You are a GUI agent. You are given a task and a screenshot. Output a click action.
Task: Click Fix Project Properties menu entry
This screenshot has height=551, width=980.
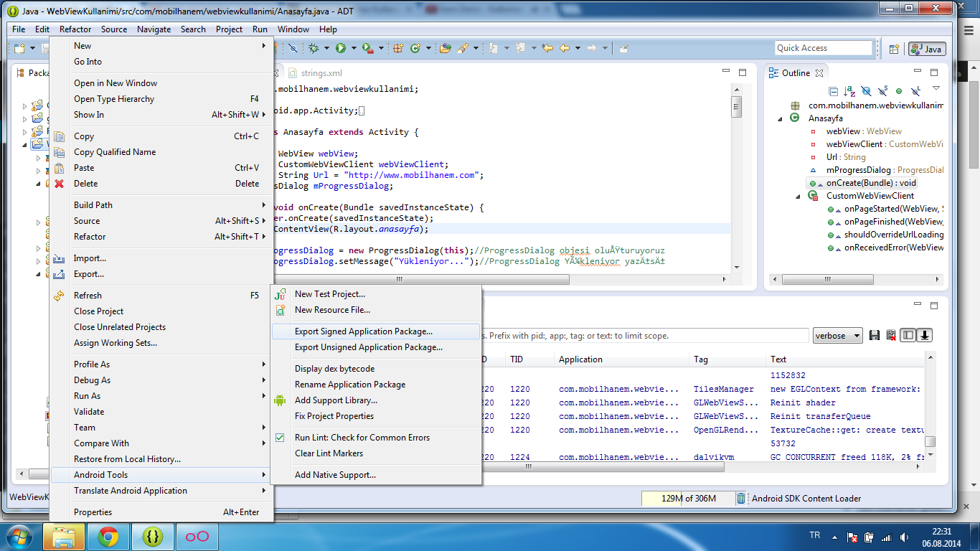coord(376,416)
